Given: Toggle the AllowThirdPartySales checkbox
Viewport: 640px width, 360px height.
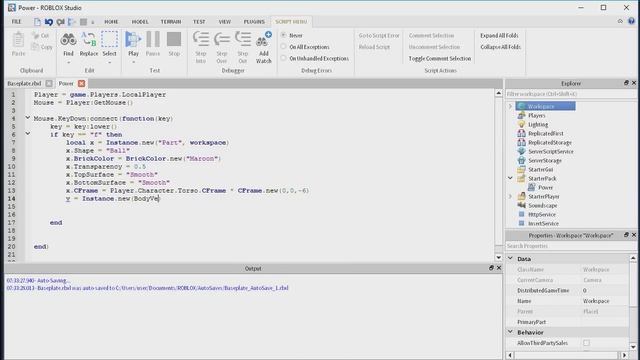Looking at the screenshot, I should [x=587, y=343].
